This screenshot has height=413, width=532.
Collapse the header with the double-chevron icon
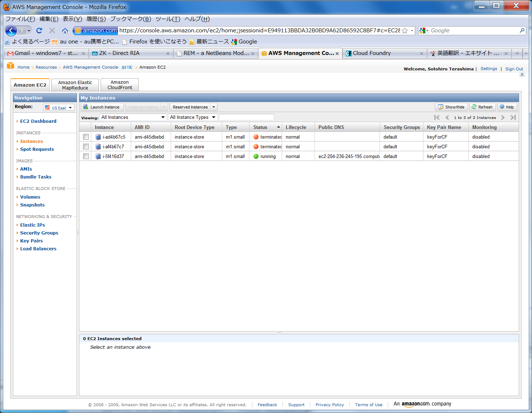pyautogui.click(x=522, y=75)
